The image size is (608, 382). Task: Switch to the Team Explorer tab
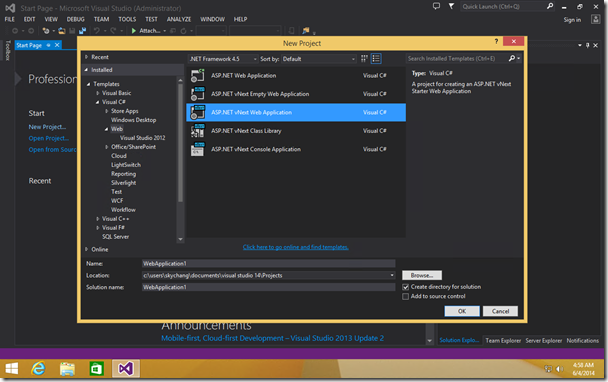click(x=503, y=341)
